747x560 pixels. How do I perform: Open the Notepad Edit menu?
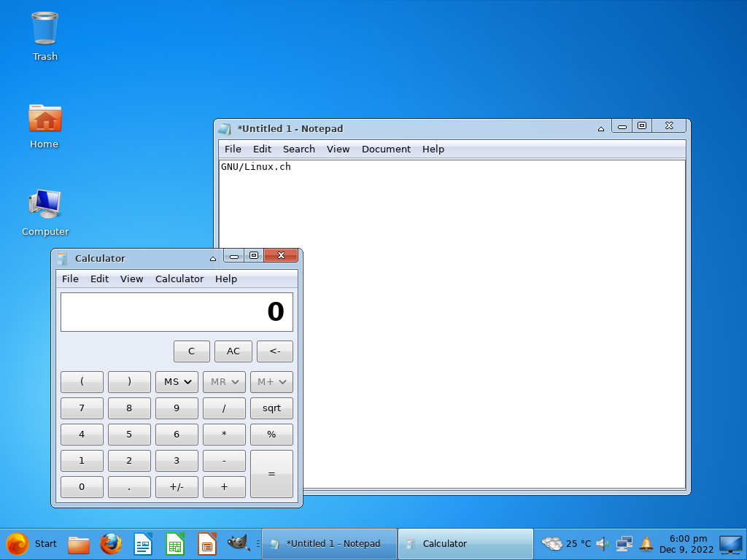[262, 149]
